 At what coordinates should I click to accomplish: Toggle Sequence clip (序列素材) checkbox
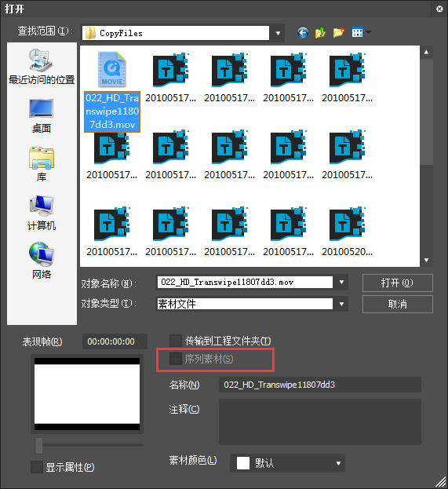[x=176, y=359]
